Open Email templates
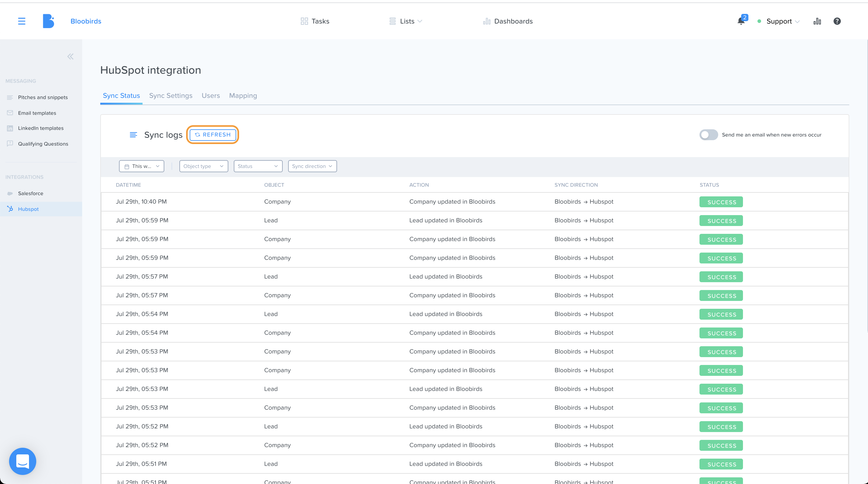The width and height of the screenshot is (868, 484). [x=37, y=113]
